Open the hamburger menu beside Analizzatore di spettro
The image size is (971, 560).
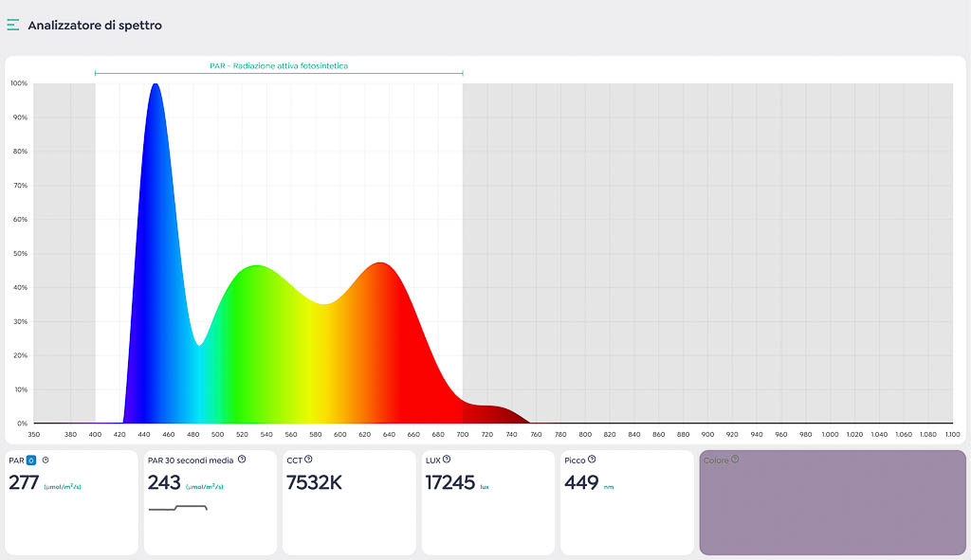click(x=13, y=26)
